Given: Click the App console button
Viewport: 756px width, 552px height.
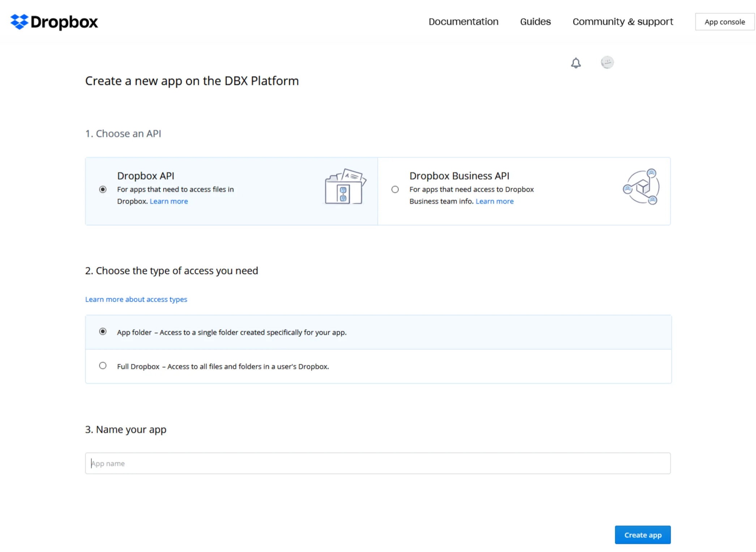Looking at the screenshot, I should pos(725,22).
